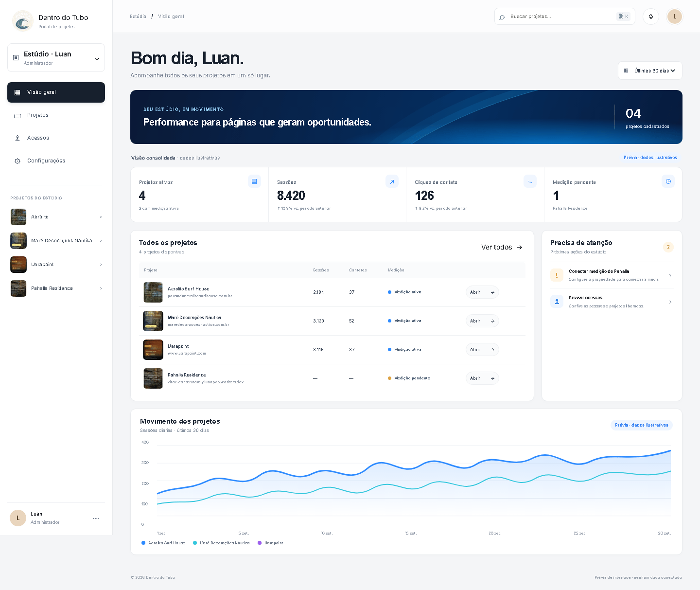Click the count badge in Precisa de atenção
The height and width of the screenshot is (590, 700).
[668, 247]
